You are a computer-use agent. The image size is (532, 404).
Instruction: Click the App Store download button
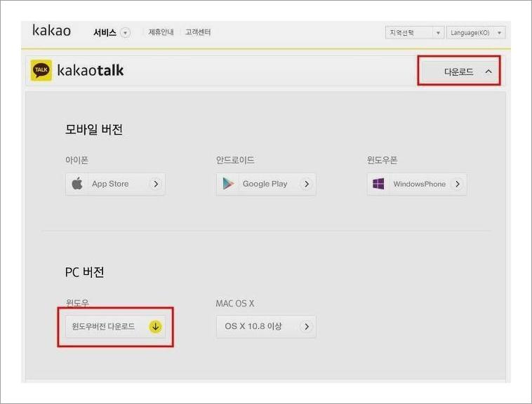coord(115,184)
